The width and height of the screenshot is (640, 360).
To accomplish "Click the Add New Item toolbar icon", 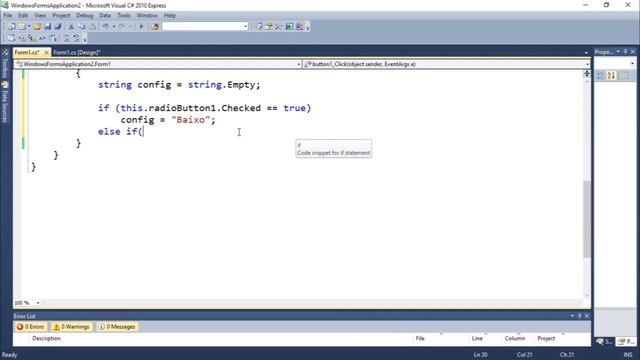I will click(22, 27).
